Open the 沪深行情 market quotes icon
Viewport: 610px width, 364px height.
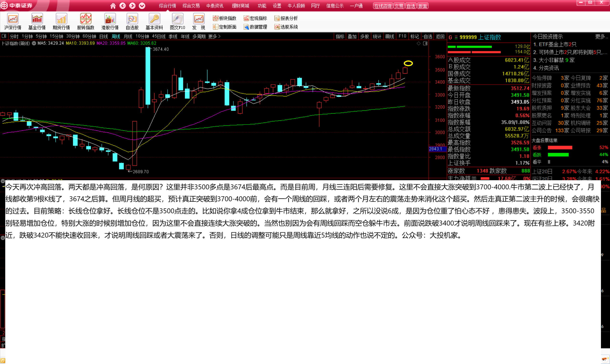click(13, 22)
